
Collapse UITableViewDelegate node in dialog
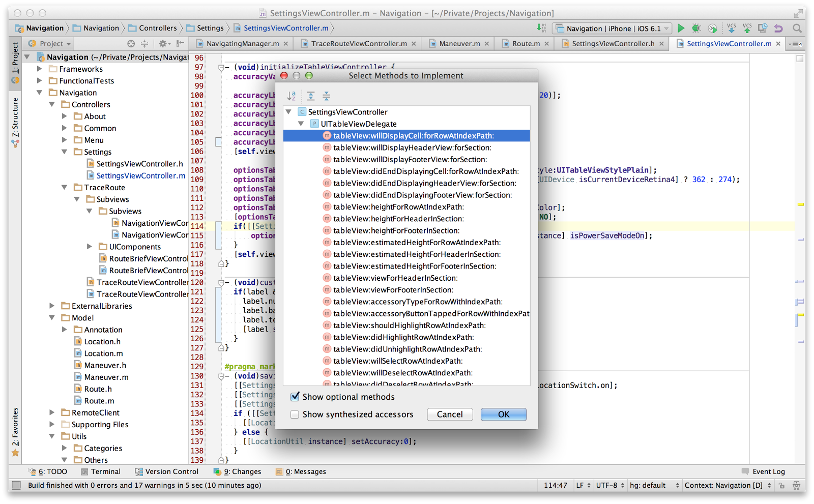coord(301,124)
